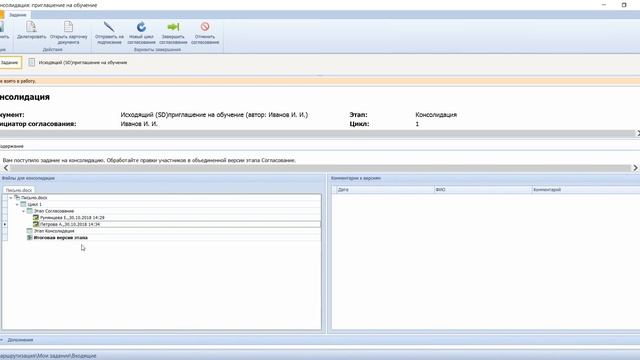640x360 pixels.
Task: Open the Исходящий (SD) приглашение на обучение tab
Action: 83,62
